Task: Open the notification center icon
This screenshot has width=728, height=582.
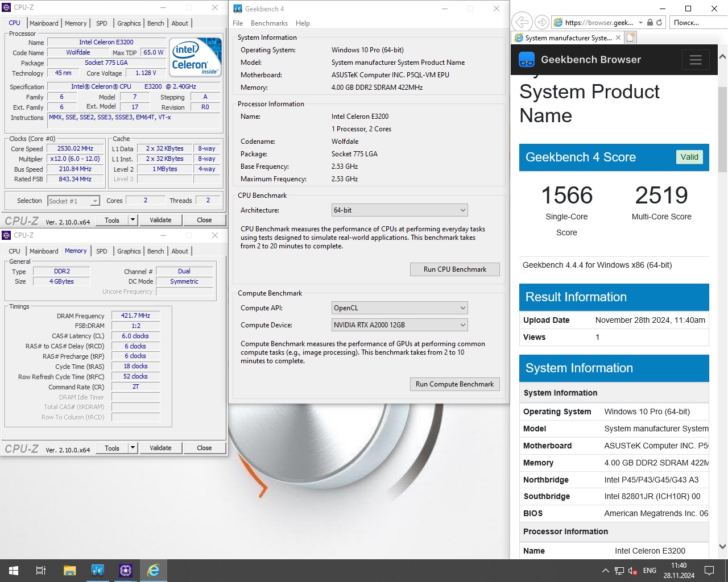Action: pos(709,571)
